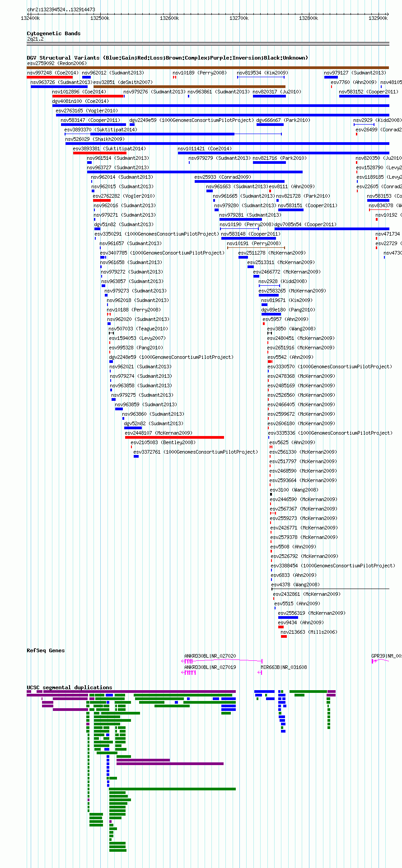Select MIR663B|NR_031608 gene
This screenshot has width=402, height=868.
[260, 672]
